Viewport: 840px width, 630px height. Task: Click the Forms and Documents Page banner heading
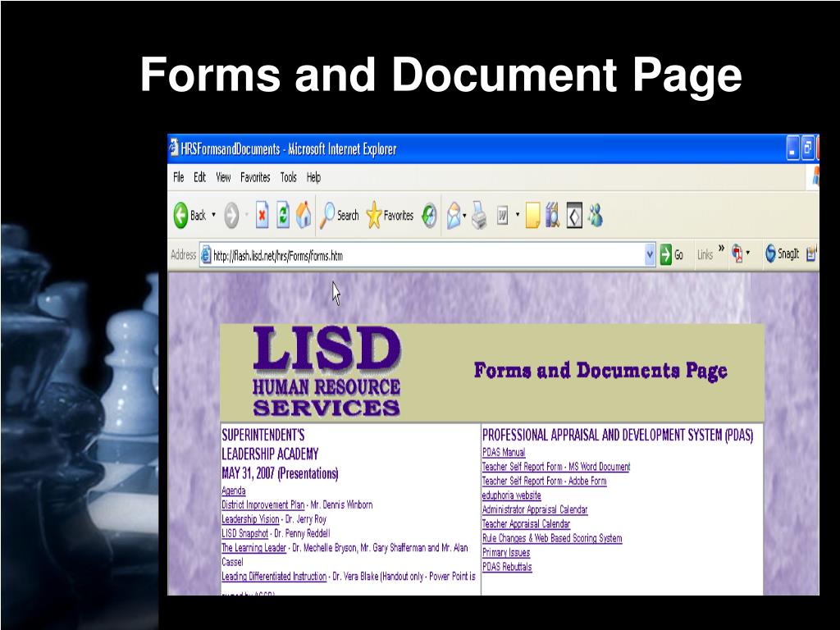coord(600,371)
